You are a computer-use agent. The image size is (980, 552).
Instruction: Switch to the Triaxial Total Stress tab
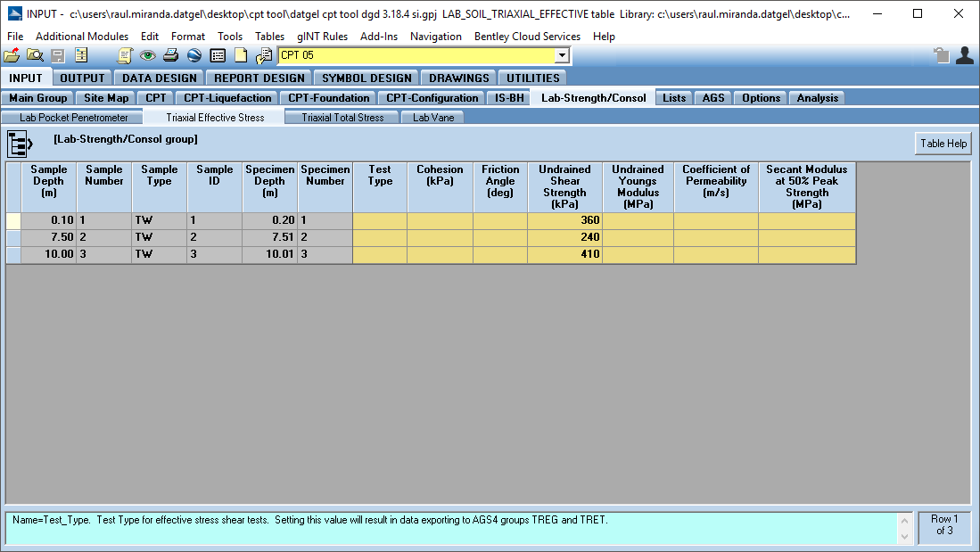342,118
